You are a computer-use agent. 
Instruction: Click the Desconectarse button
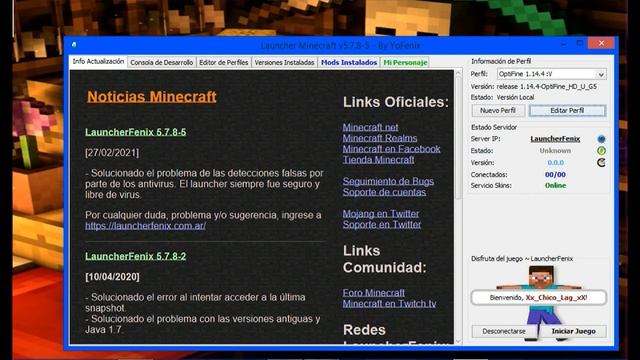tap(504, 331)
